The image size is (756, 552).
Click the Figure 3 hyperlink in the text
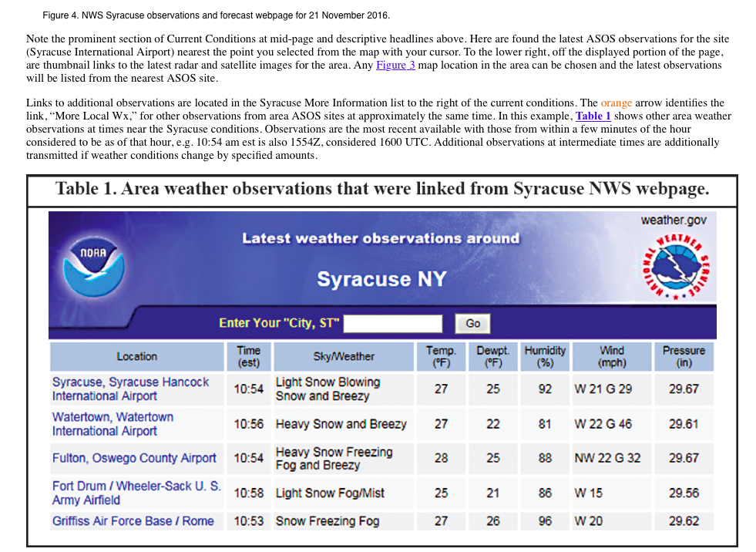[x=395, y=65]
